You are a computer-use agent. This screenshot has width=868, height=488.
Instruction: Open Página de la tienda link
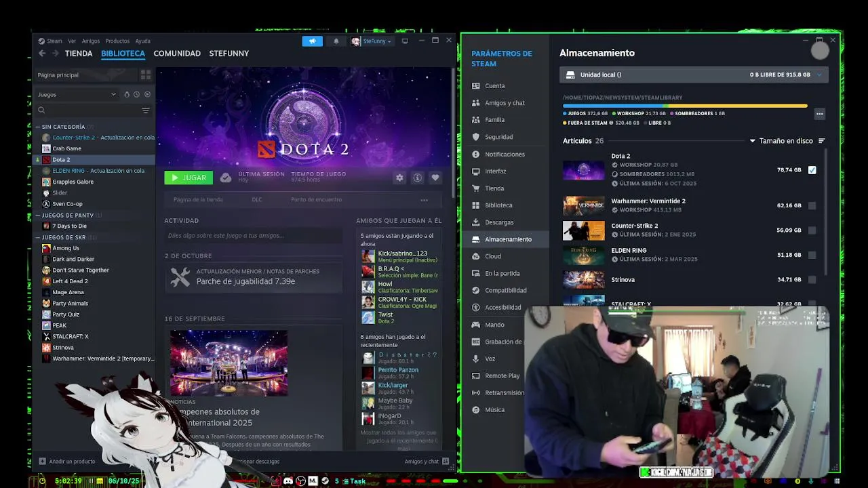coord(198,200)
